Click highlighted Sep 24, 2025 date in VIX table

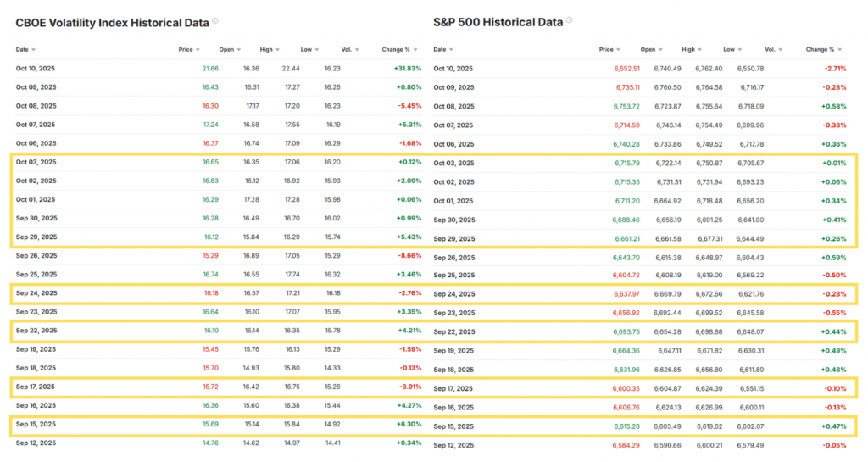point(36,292)
